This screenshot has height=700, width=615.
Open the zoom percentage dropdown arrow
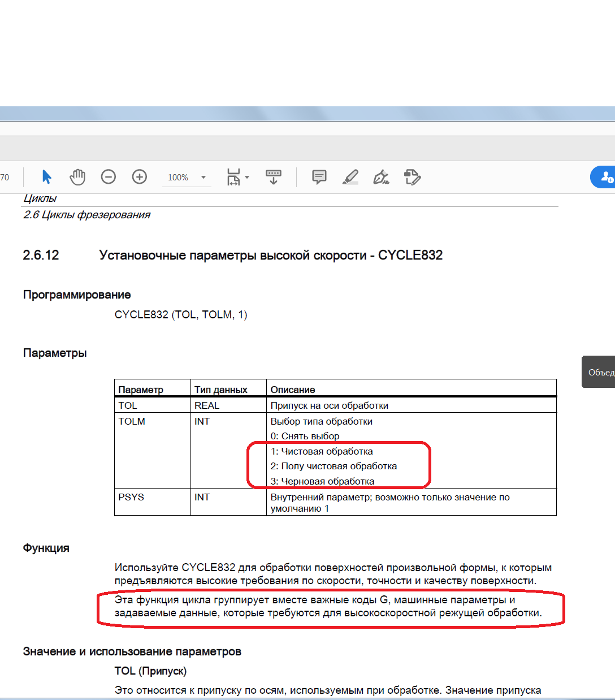click(203, 178)
